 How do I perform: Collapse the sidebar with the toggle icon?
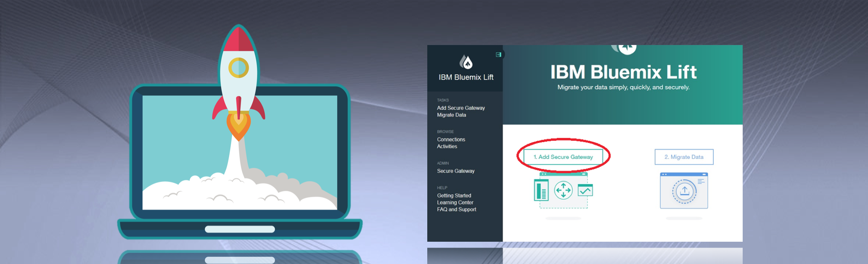498,55
